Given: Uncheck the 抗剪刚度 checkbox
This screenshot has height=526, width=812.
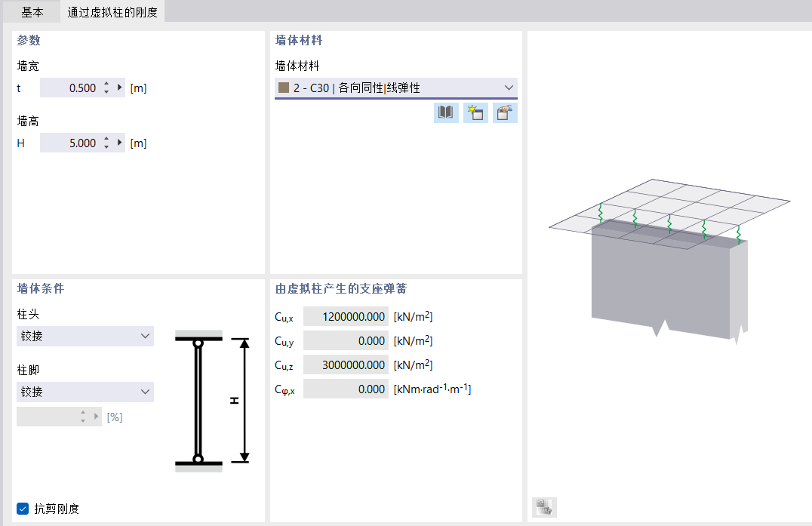Looking at the screenshot, I should click(x=23, y=509).
